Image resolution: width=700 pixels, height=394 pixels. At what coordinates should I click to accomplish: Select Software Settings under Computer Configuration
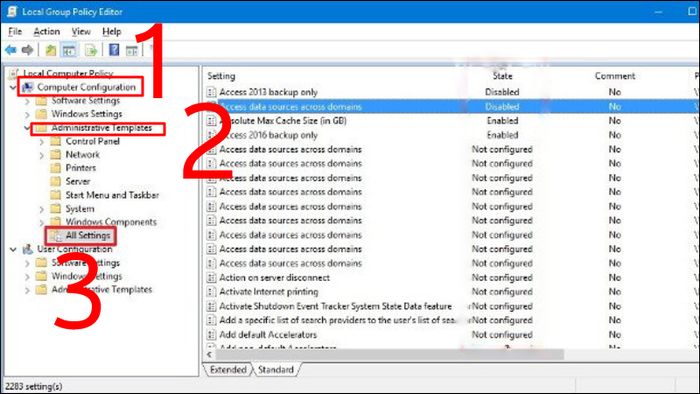coord(86,100)
